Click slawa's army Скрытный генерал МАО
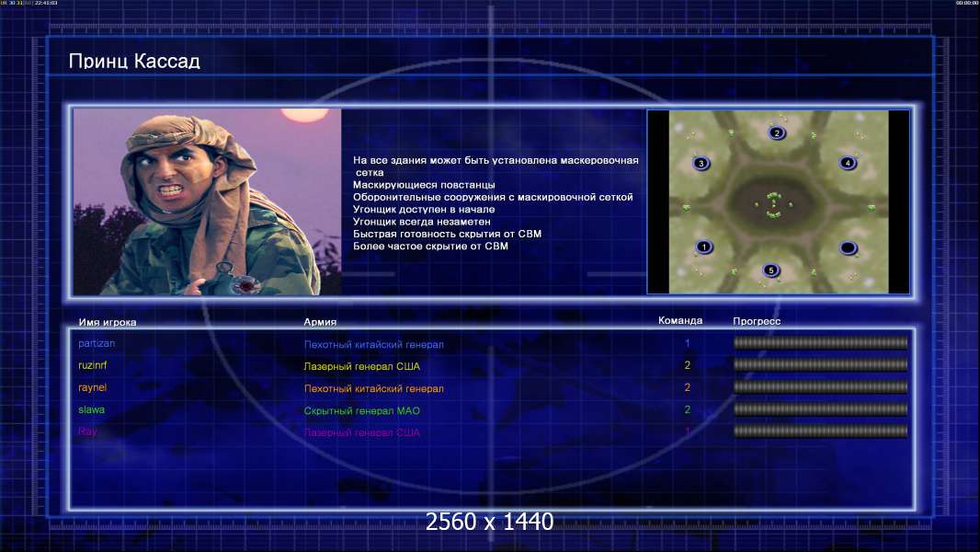Screen dimensions: 980x552 [x=362, y=410]
